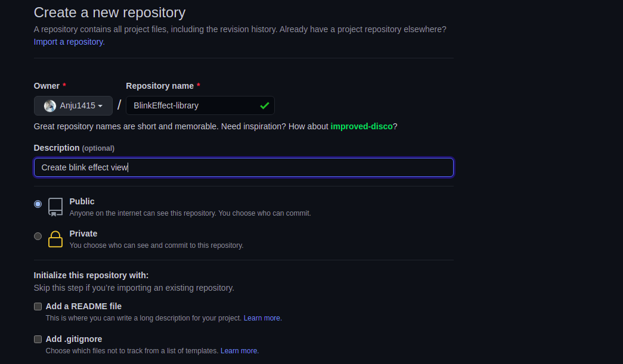Click the "Public" option label text
623x364 pixels.
(x=82, y=201)
